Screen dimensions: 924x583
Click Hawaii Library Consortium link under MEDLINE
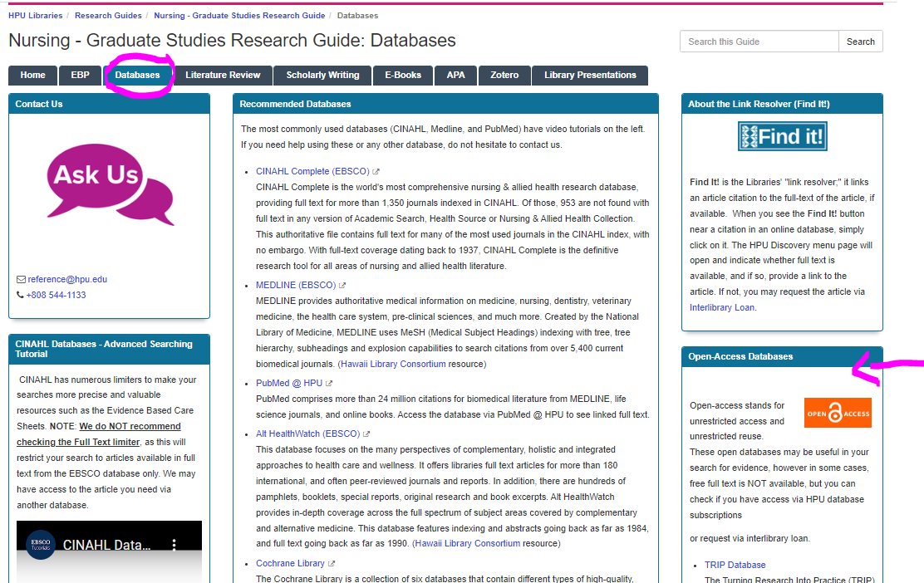(x=393, y=364)
